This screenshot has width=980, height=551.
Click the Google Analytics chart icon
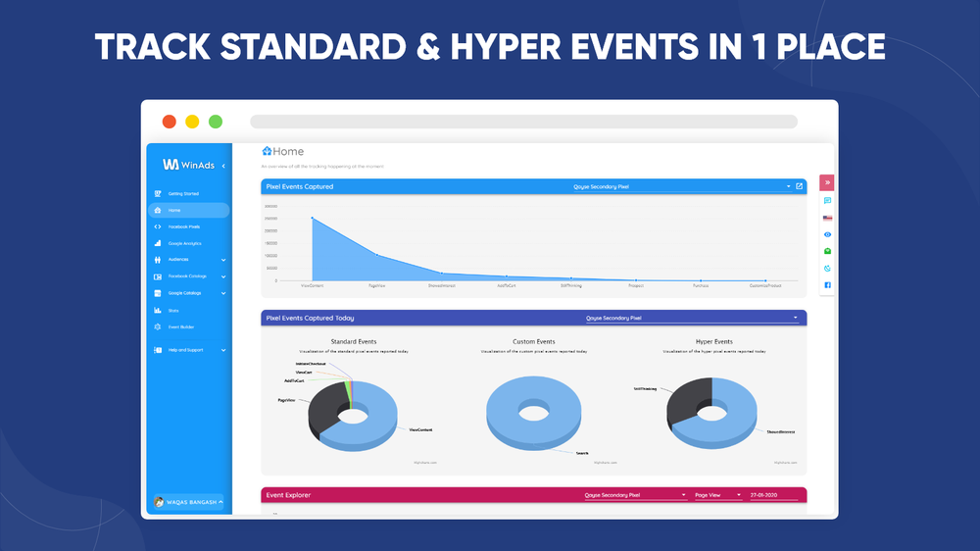(158, 243)
